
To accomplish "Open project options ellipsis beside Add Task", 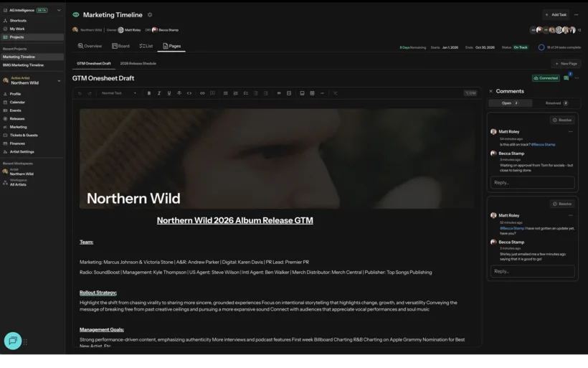I will tap(577, 15).
